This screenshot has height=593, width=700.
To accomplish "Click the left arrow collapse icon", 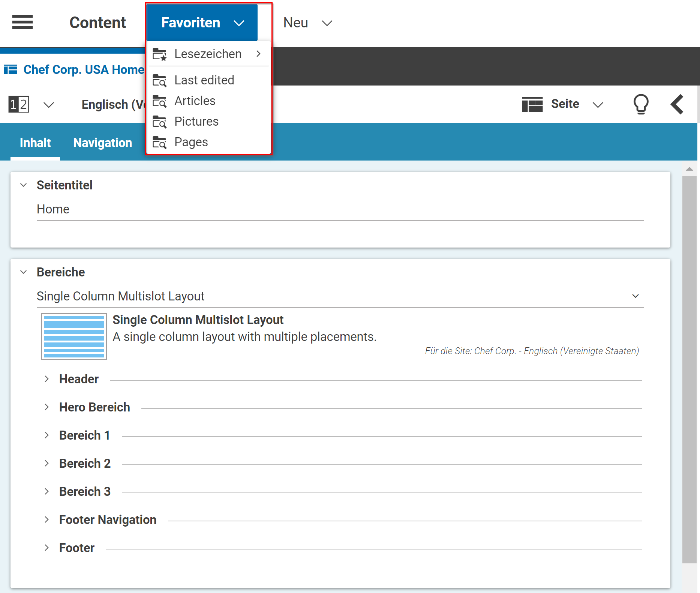I will coord(677,104).
